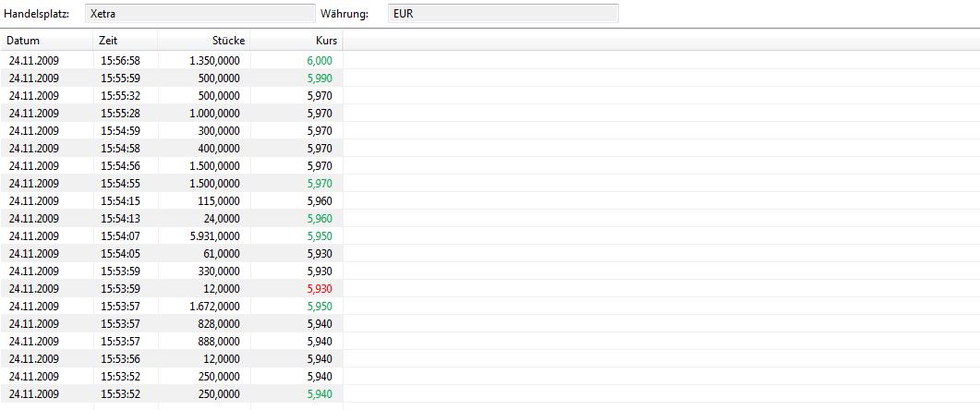
Task: Sort by the Stücke column header
Action: coord(204,41)
